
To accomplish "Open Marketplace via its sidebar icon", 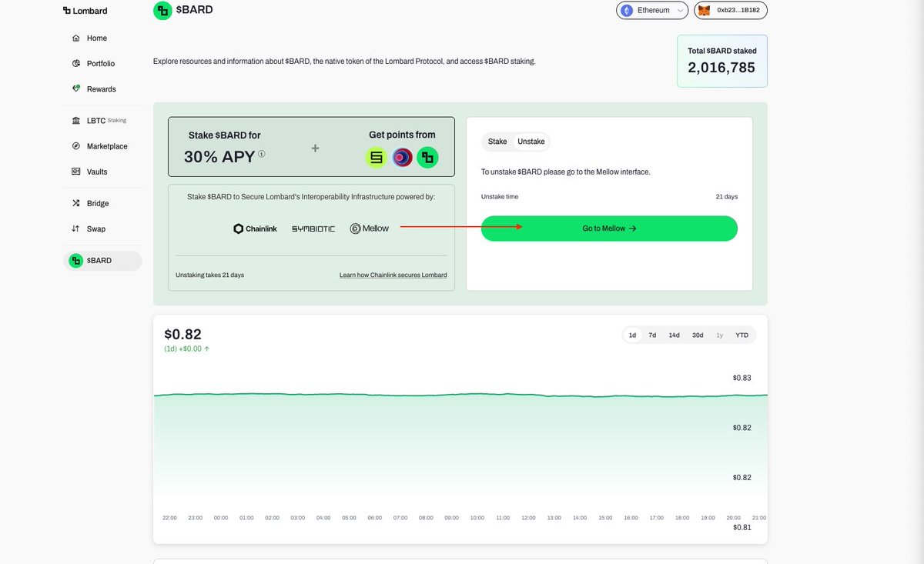I will click(75, 145).
